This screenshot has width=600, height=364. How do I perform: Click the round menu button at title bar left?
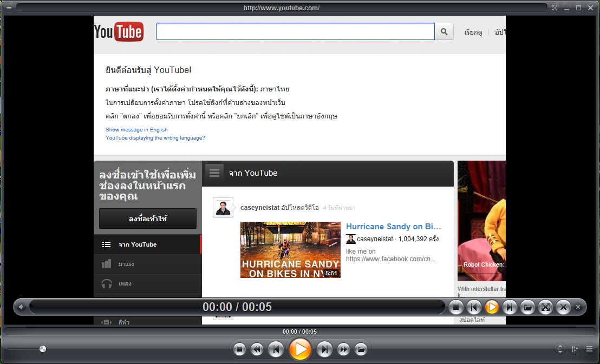pos(9,8)
